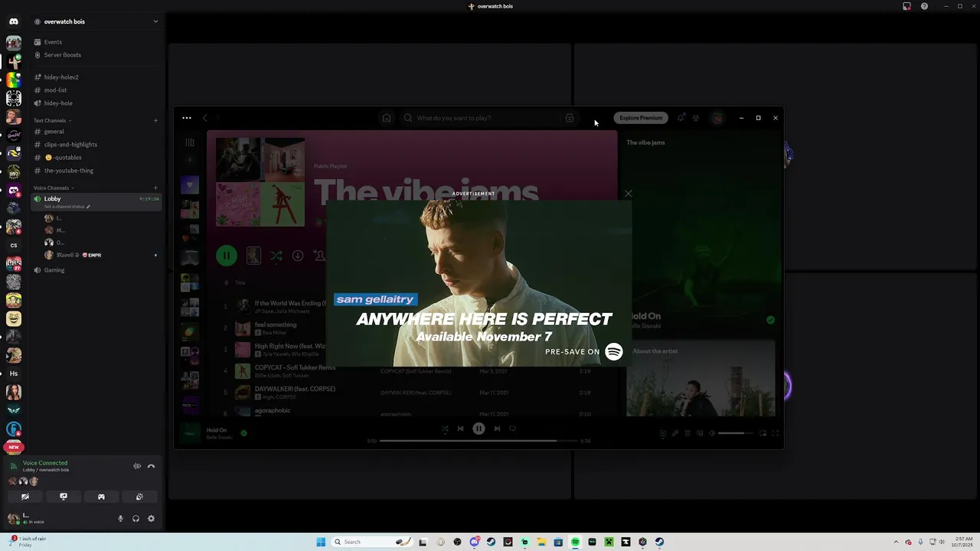Viewport: 980px width, 551px height.
Task: Open the Events entry in Discord
Action: (x=53, y=42)
